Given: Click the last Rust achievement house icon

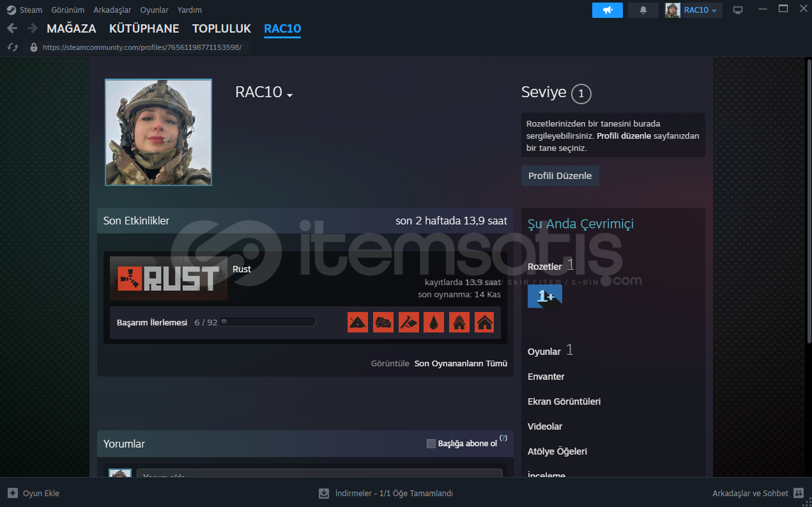Looking at the screenshot, I should point(484,322).
